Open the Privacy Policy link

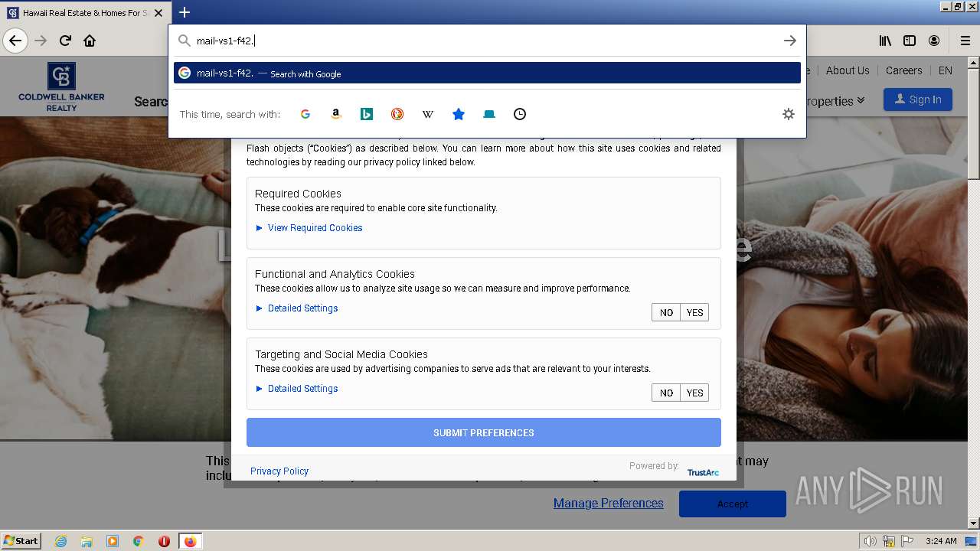point(279,471)
